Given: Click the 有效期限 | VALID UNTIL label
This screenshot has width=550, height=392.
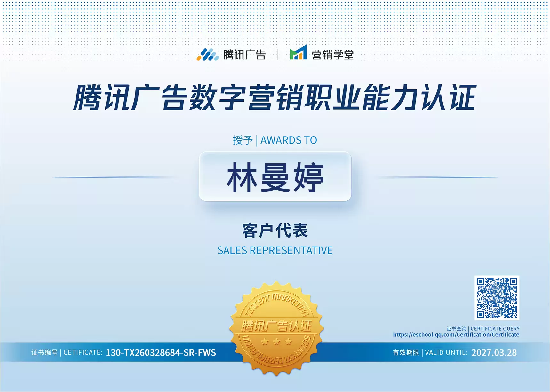Looking at the screenshot, I should tap(430, 352).
